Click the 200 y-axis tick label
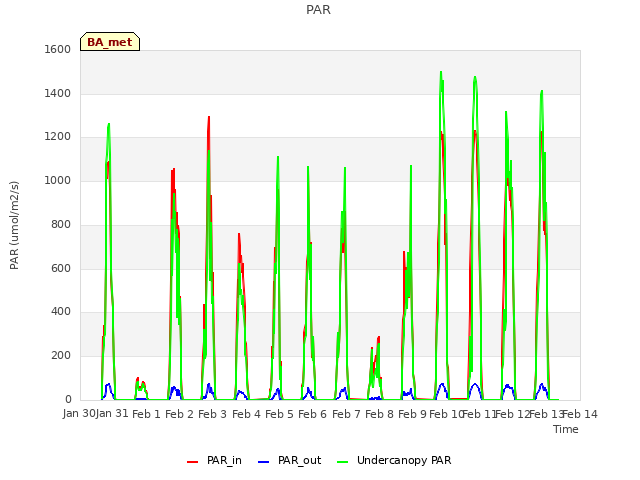Screen dimensions: 640x480 coord(61,356)
